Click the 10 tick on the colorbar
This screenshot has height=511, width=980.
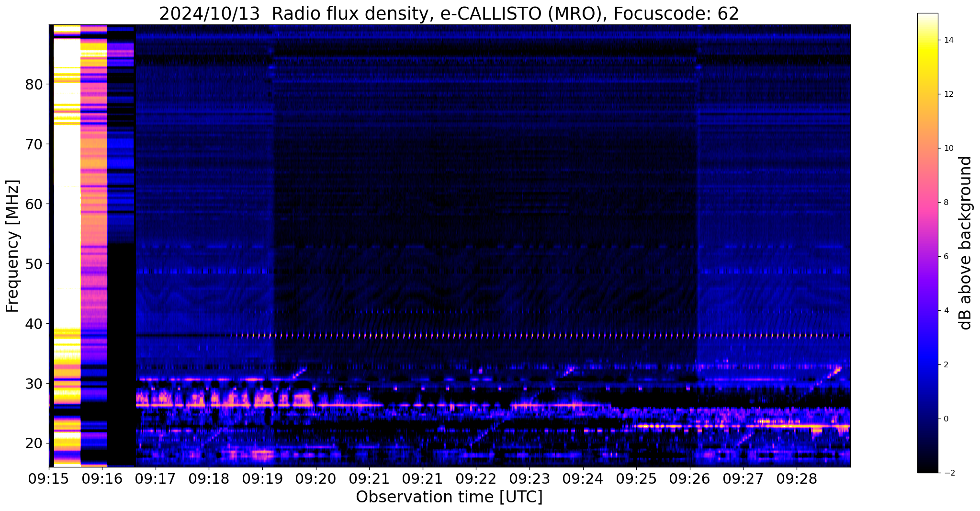(948, 148)
